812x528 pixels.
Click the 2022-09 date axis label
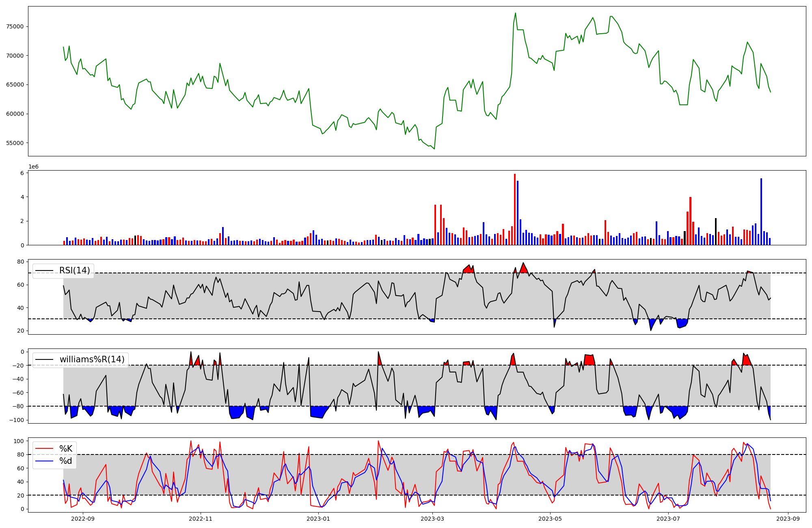click(82, 519)
